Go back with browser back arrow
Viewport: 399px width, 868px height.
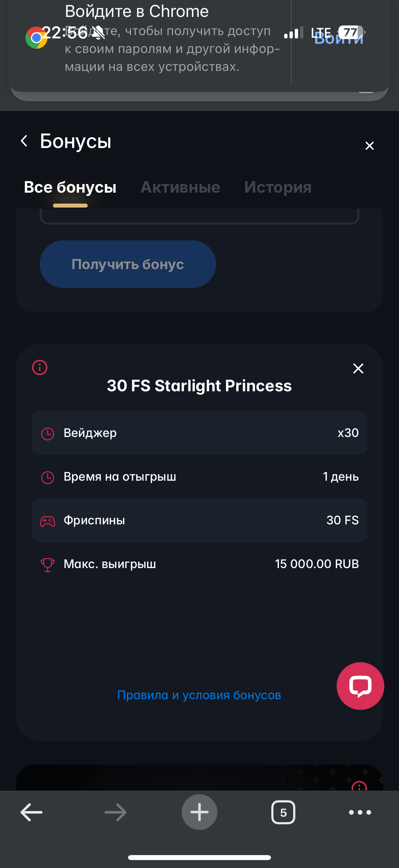[31, 812]
